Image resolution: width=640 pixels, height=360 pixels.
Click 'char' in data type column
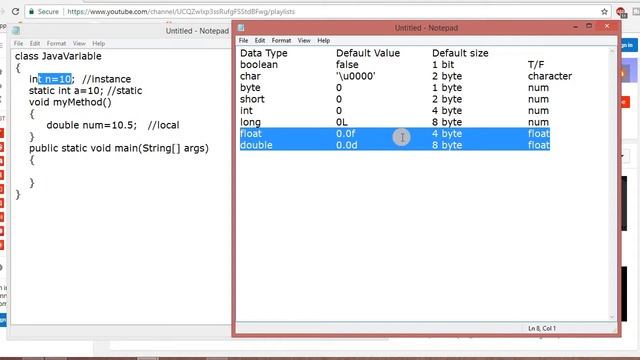click(x=250, y=76)
